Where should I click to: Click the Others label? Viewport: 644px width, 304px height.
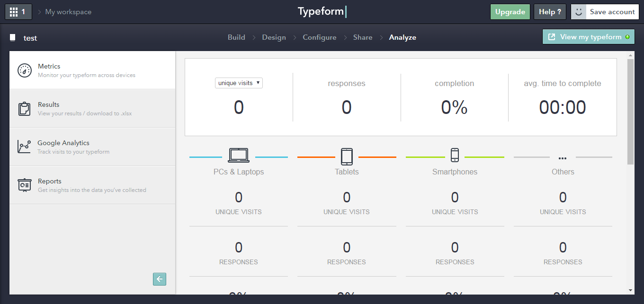coord(563,172)
